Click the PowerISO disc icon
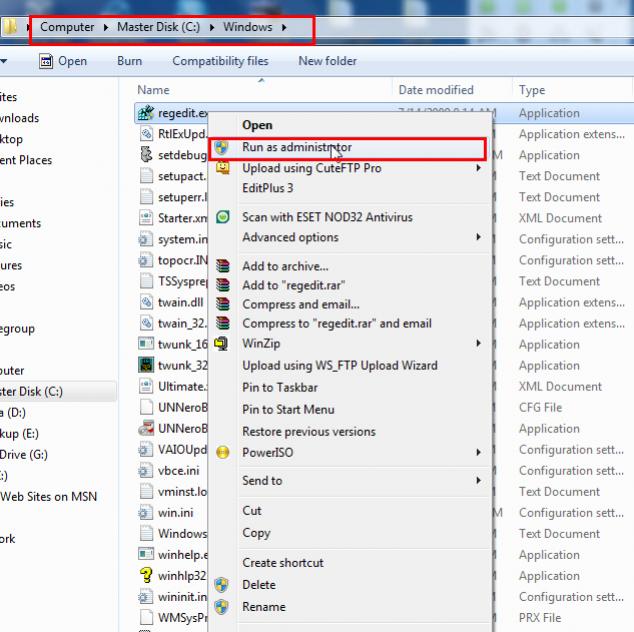Image resolution: width=634 pixels, height=632 pixels. point(223,452)
